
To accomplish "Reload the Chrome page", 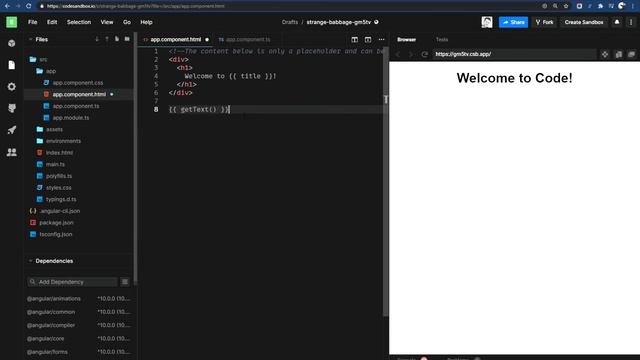I will point(28,6).
